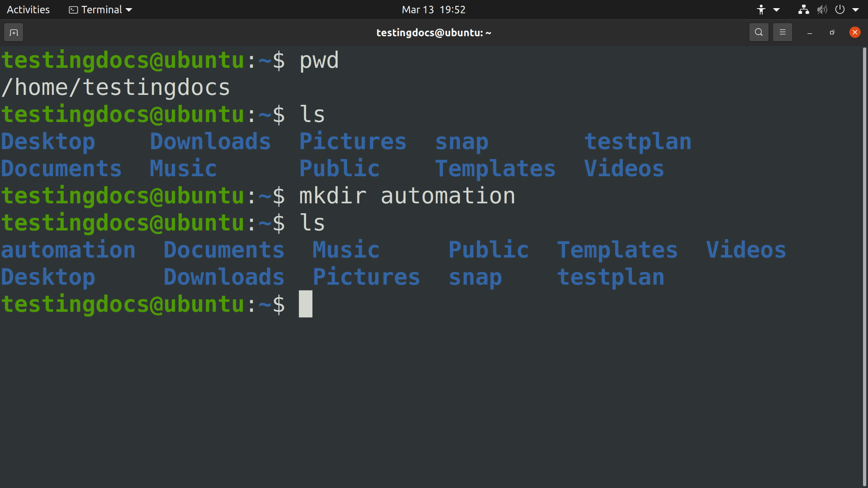Image resolution: width=868 pixels, height=488 pixels.
Task: Click the testingdocs@ubuntu title bar text
Action: click(x=434, y=32)
